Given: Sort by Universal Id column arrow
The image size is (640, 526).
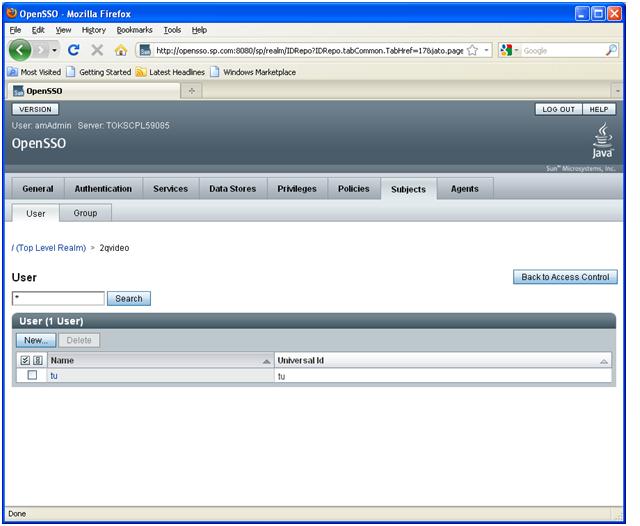Looking at the screenshot, I should (x=604, y=361).
